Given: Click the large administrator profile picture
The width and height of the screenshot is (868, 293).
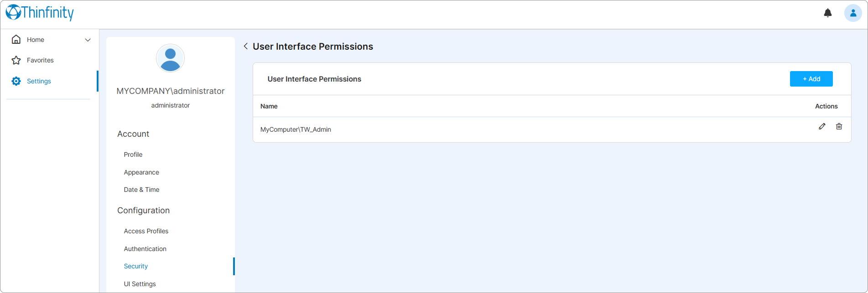Looking at the screenshot, I should pos(170,58).
